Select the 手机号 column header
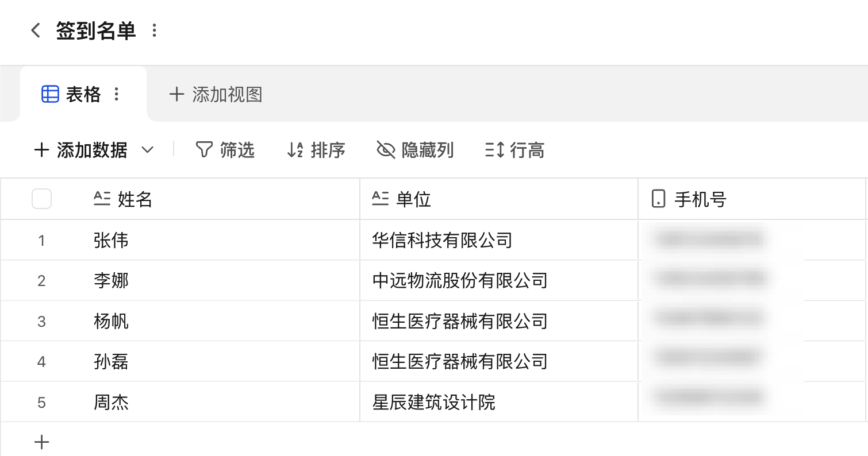Image resolution: width=868 pixels, height=456 pixels. tap(752, 199)
